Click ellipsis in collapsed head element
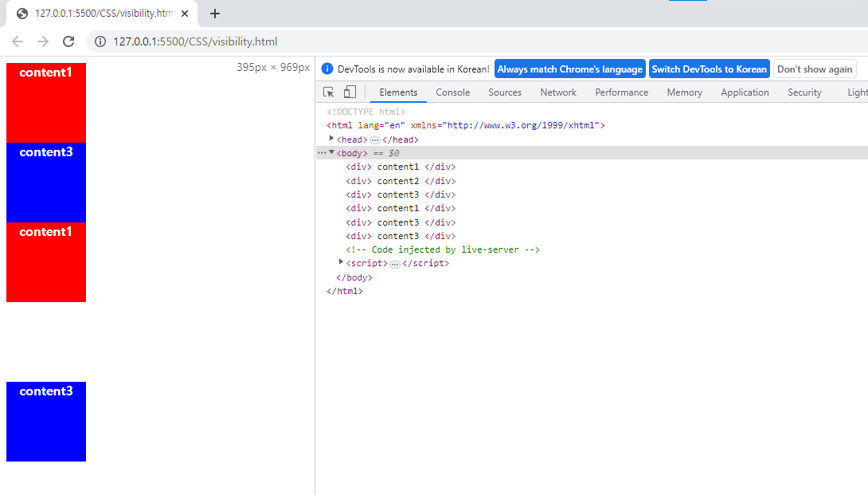 (375, 140)
